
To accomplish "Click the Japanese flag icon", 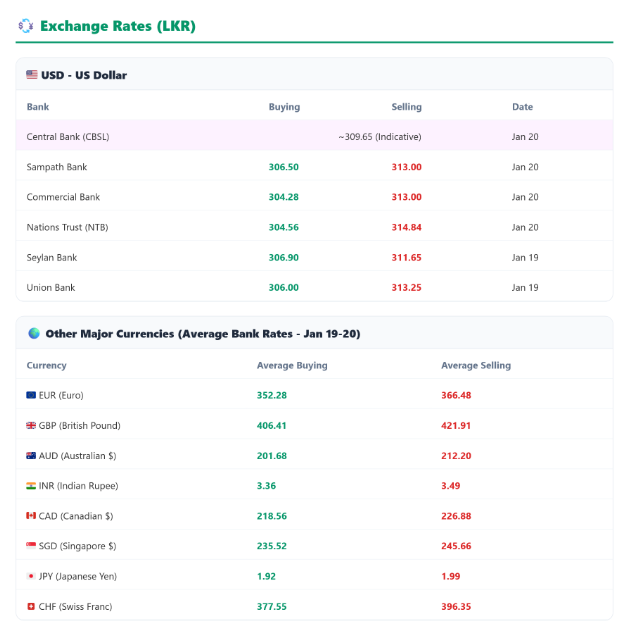I will [x=32, y=576].
